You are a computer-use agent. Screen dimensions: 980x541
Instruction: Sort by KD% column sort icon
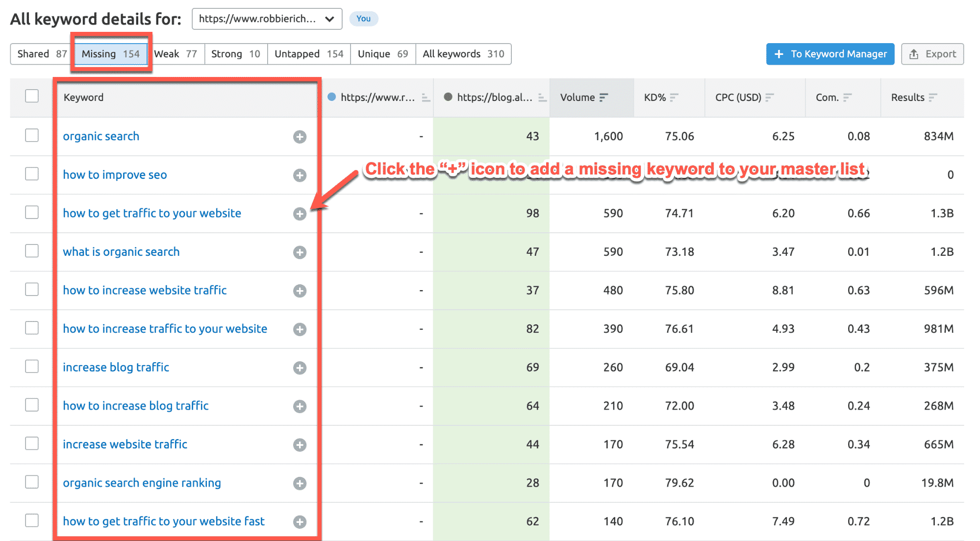click(674, 98)
